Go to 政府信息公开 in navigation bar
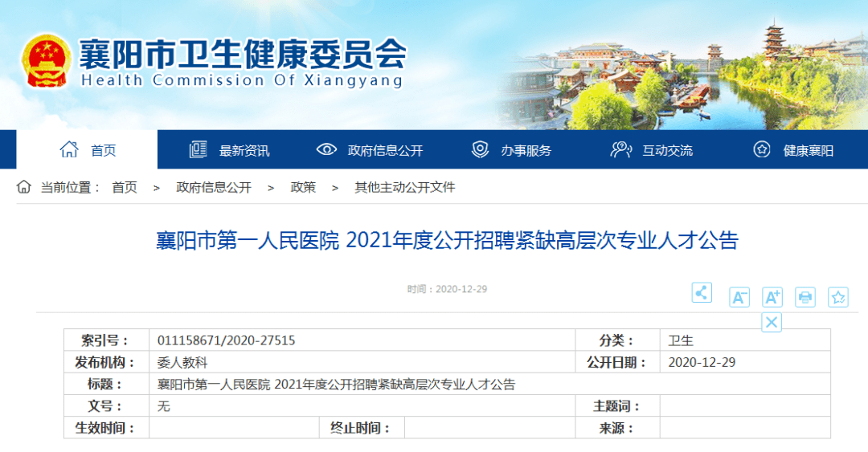 (x=370, y=150)
